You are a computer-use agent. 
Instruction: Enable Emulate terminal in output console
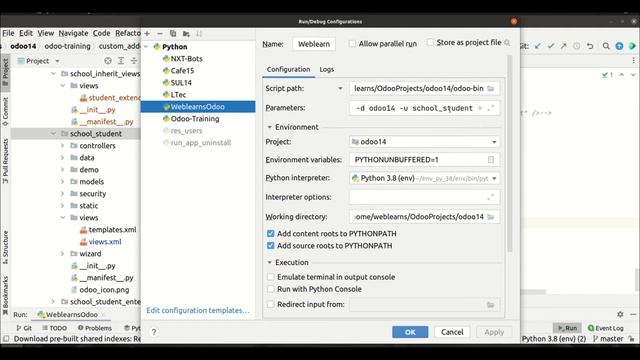271,277
